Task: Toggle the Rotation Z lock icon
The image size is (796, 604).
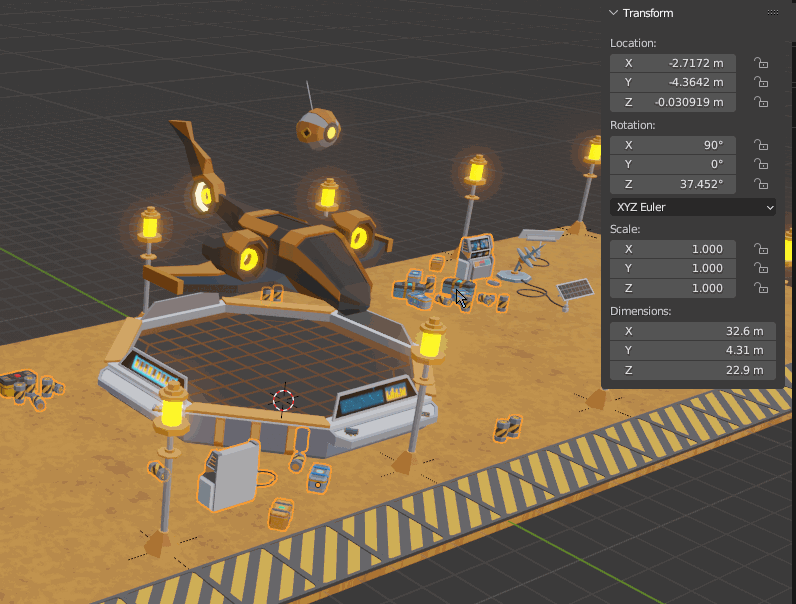Action: click(x=761, y=185)
